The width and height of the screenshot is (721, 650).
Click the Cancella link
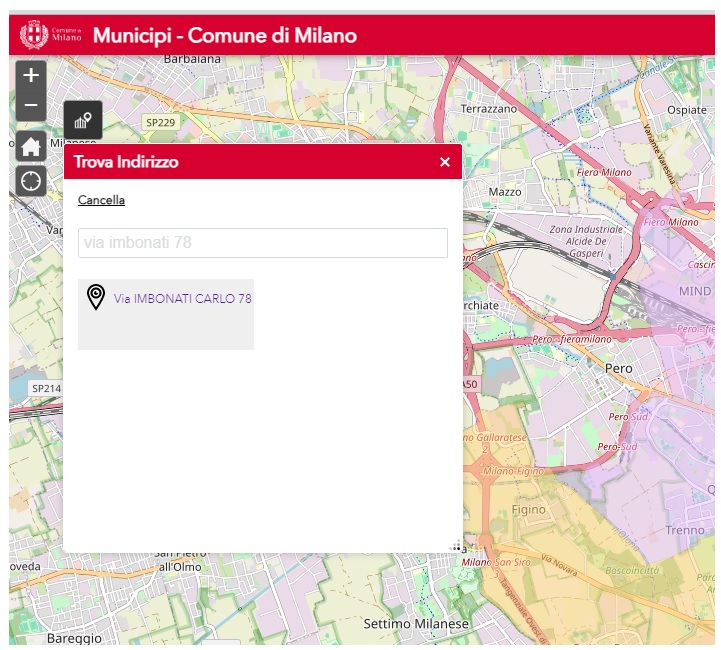(x=101, y=200)
